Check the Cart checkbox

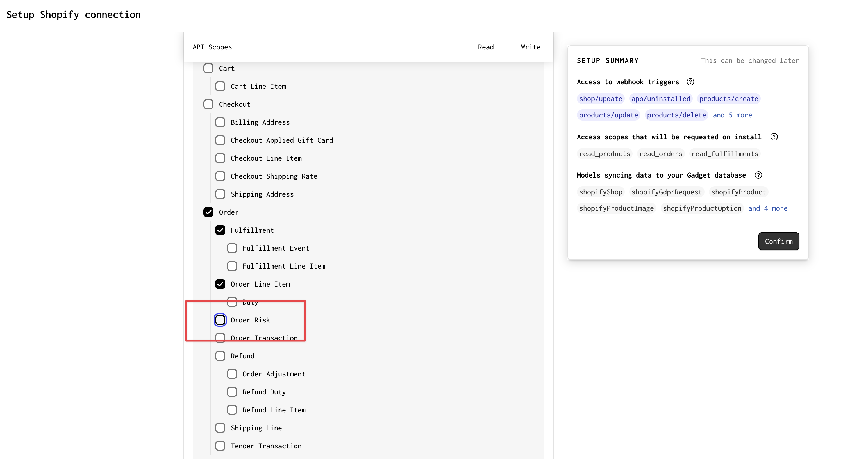(x=208, y=69)
